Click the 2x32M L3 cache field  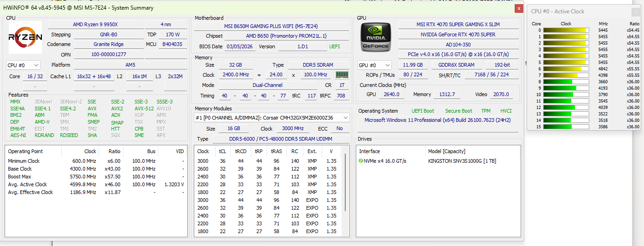click(x=175, y=76)
